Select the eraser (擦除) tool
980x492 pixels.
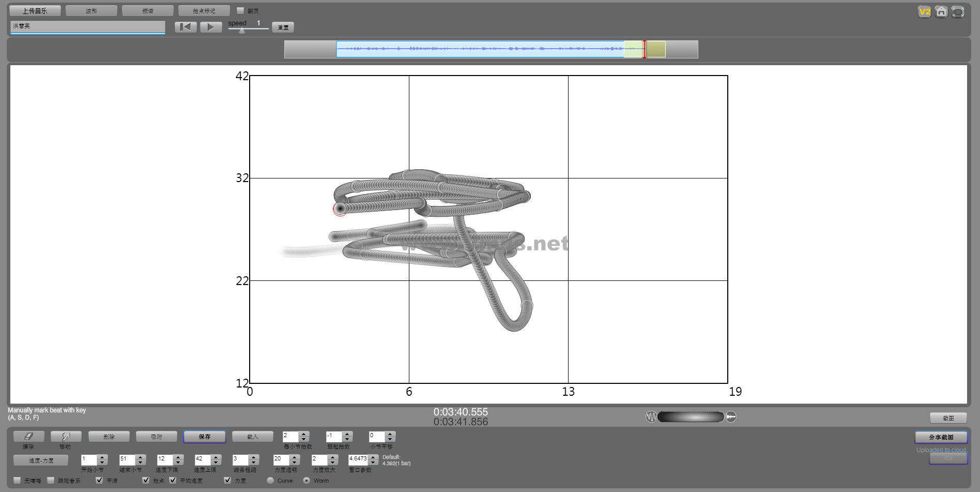(x=28, y=437)
